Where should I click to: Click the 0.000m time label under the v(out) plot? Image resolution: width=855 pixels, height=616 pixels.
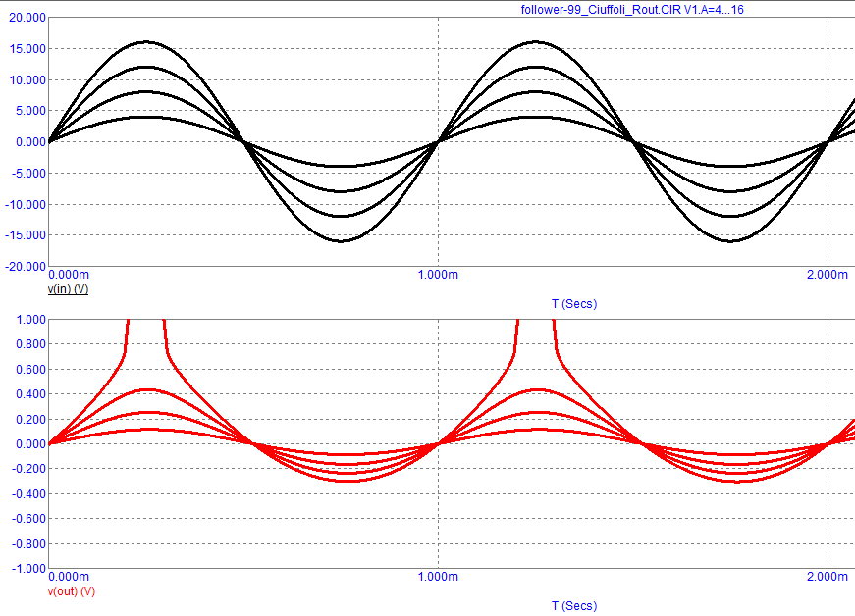pos(69,577)
